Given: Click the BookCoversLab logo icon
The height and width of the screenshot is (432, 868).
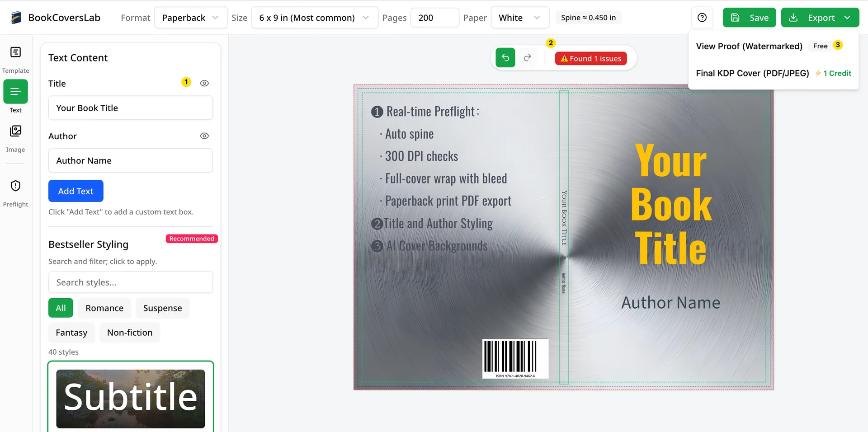Looking at the screenshot, I should point(16,18).
